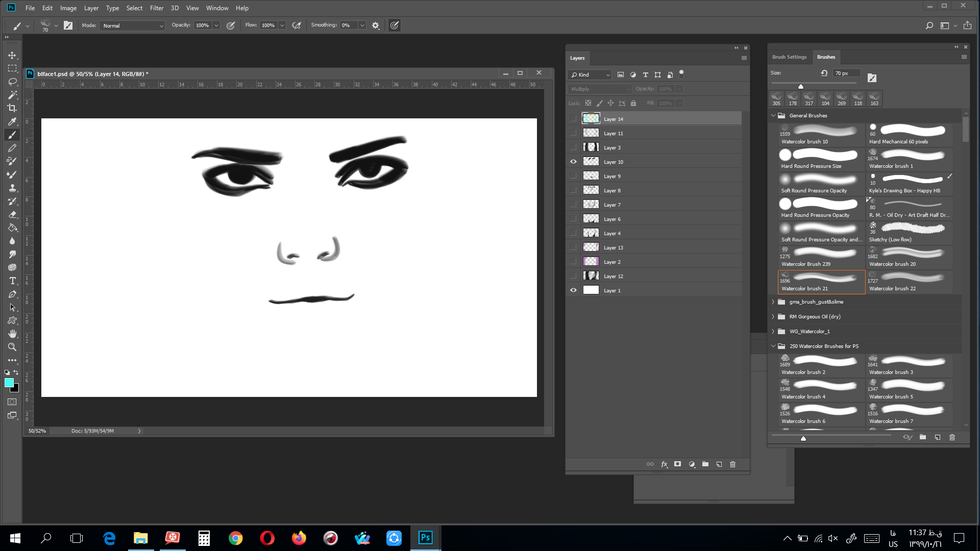Open the Opacity dropdown in options bar

[x=216, y=26]
